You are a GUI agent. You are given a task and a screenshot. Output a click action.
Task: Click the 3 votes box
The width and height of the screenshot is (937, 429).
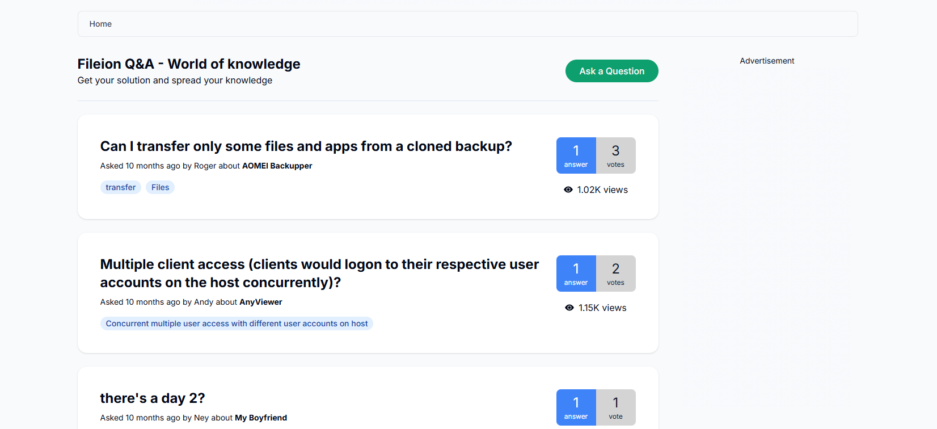[615, 155]
